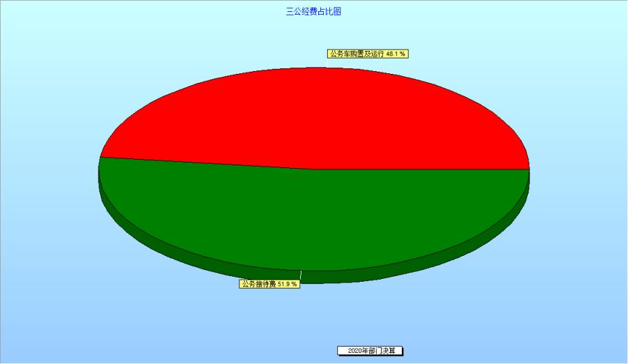This screenshot has width=628, height=364.
Task: Click the 51.9 % value in the green slice label
Action: point(287,284)
